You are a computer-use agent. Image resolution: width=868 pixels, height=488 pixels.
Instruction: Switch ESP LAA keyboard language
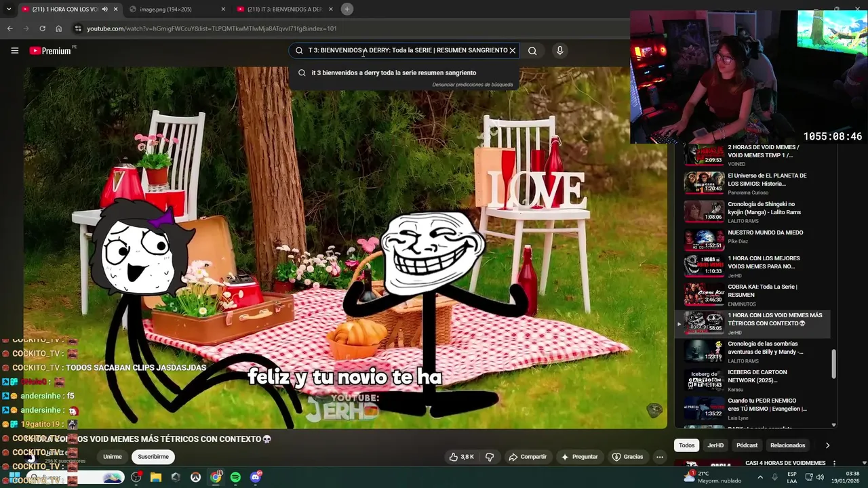pyautogui.click(x=792, y=477)
